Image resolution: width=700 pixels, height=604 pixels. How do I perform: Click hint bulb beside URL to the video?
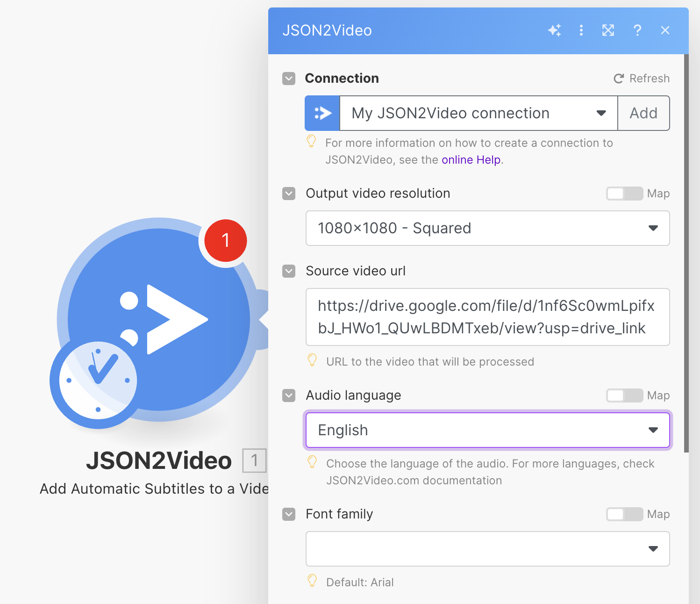pyautogui.click(x=312, y=360)
